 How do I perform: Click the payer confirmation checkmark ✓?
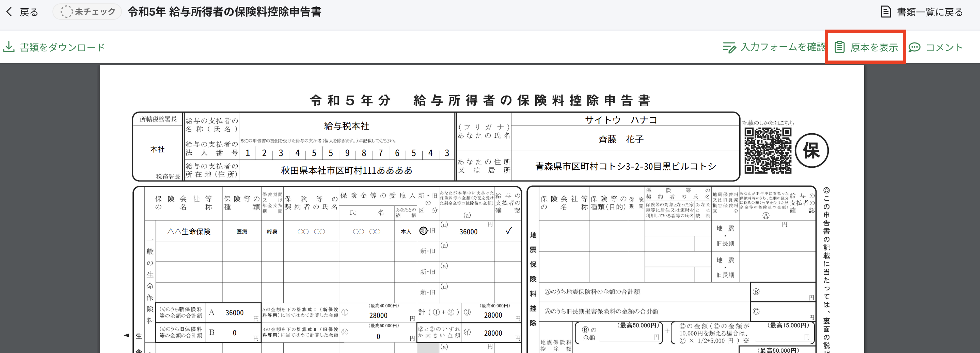tap(509, 231)
